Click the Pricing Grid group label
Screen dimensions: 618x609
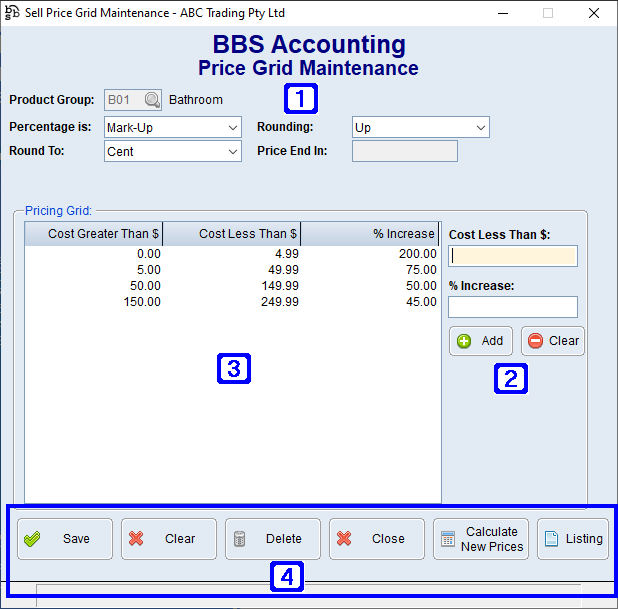tap(58, 211)
